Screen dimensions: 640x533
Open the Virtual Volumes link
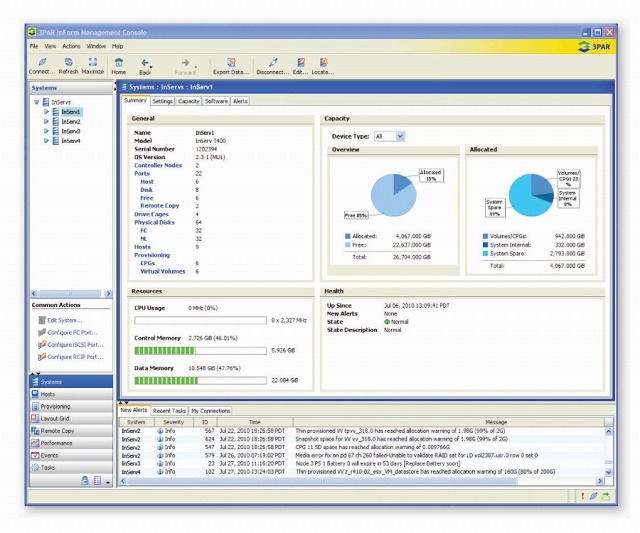point(163,271)
